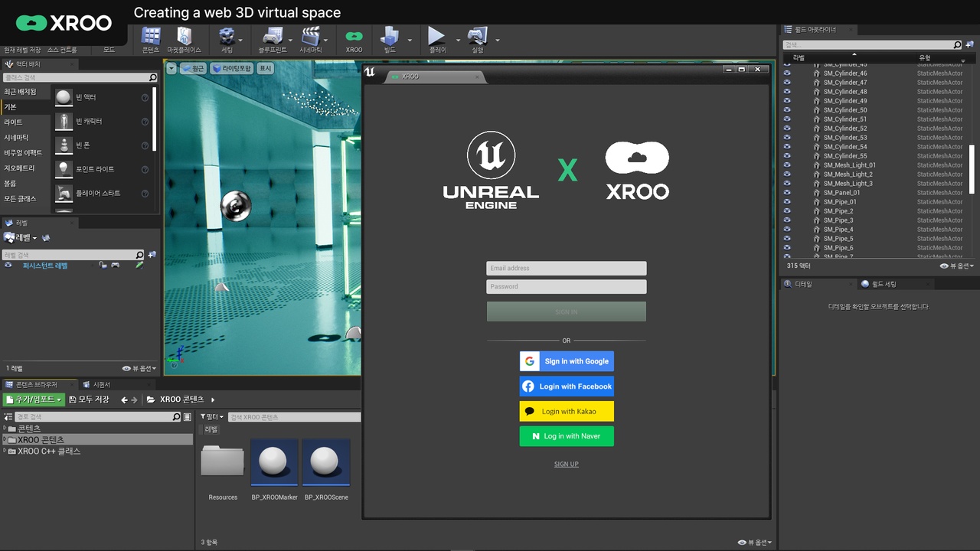Toggle visibility of SM_Pipe_4
The width and height of the screenshot is (980, 551).
coord(786,230)
